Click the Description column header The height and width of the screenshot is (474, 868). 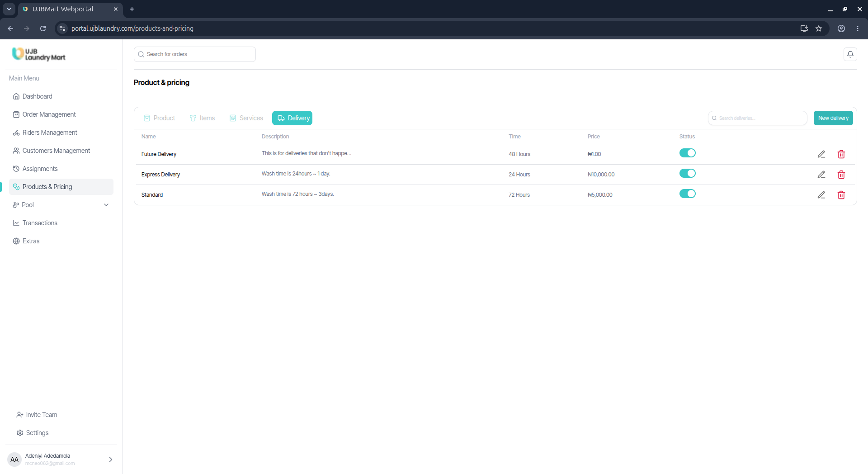tap(275, 137)
